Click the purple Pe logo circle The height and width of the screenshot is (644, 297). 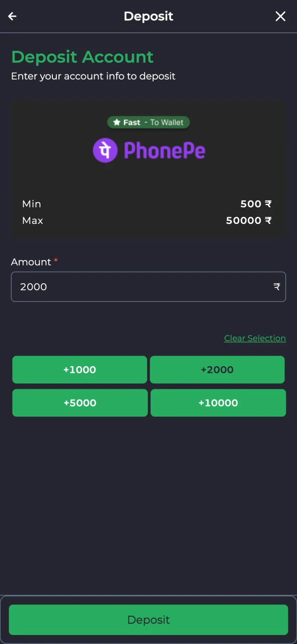[105, 150]
